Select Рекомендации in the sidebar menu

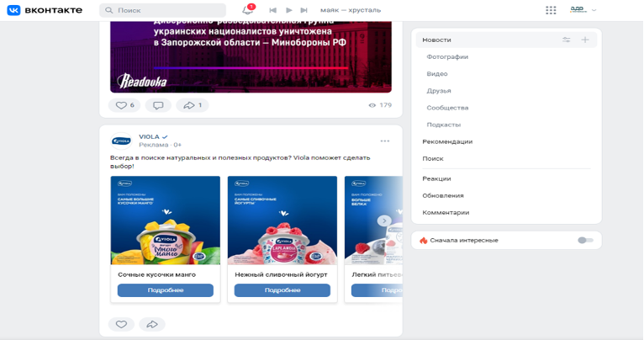coord(447,141)
